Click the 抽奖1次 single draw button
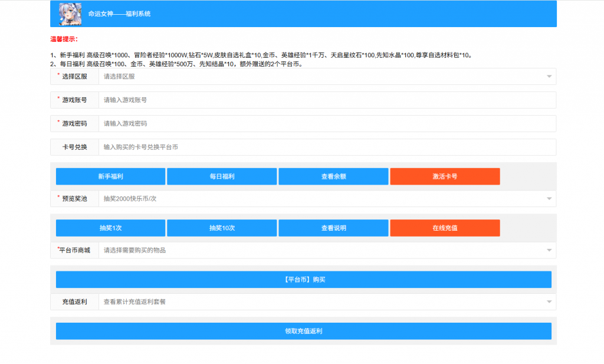 tap(110, 228)
